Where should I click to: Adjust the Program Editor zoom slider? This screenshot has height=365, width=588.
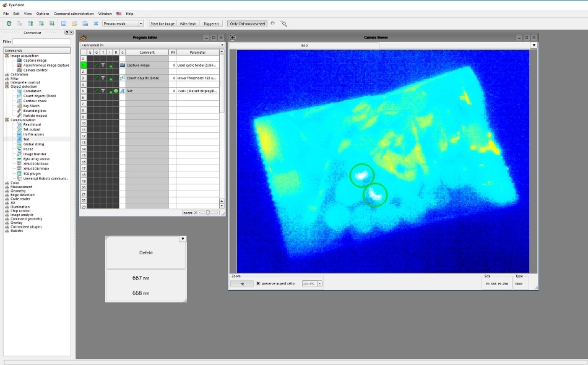(x=209, y=212)
